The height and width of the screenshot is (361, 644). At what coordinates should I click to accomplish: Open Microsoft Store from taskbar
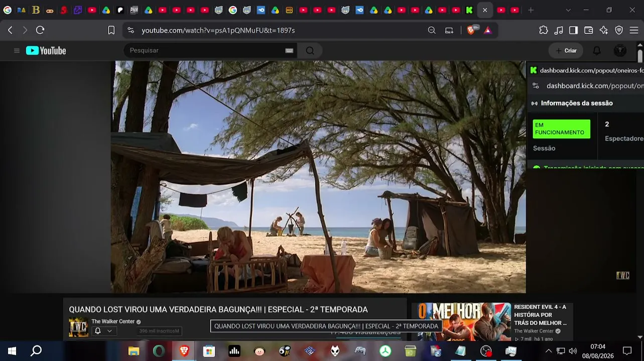209,351
